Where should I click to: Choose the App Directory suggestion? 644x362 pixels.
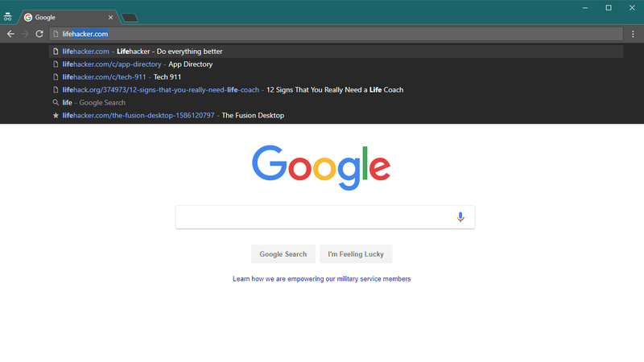pyautogui.click(x=336, y=64)
